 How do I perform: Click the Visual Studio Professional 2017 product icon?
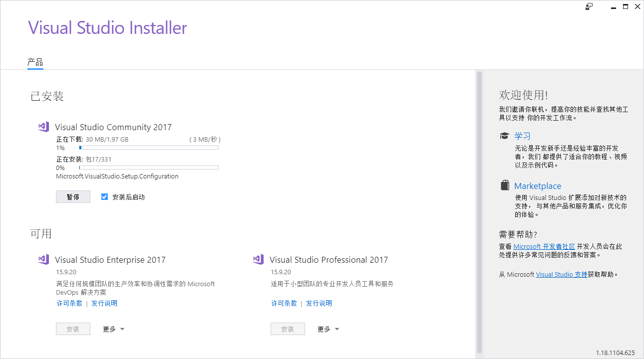(x=258, y=259)
